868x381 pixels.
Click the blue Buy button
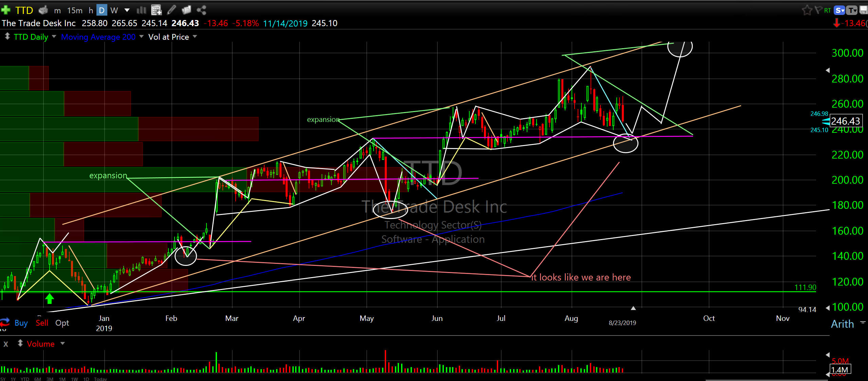21,323
